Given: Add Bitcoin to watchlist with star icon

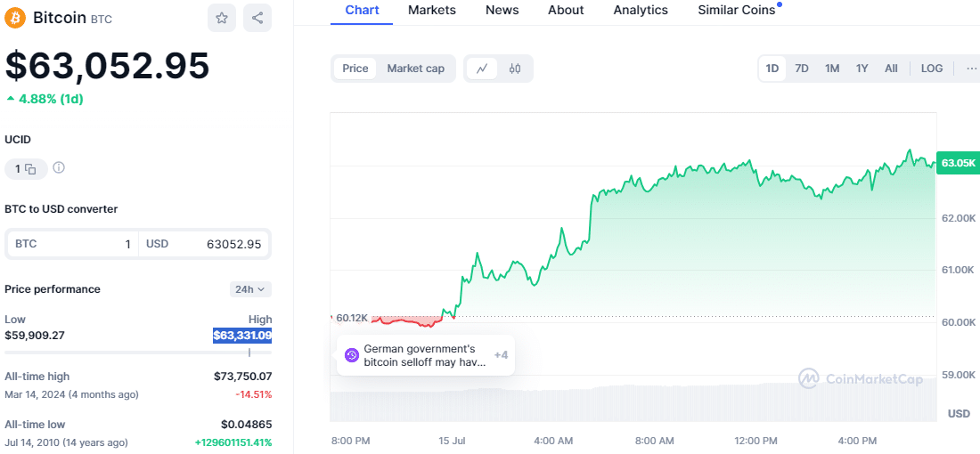Looking at the screenshot, I should tap(222, 18).
